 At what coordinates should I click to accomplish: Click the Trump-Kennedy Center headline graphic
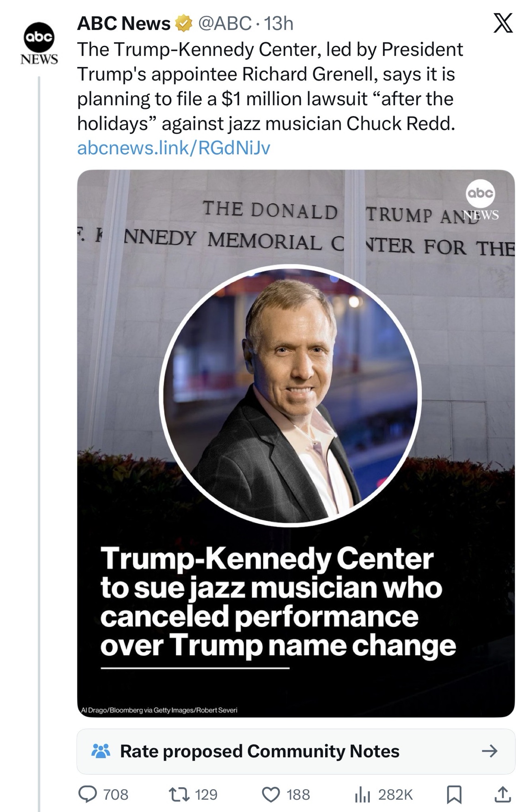pos(278,602)
